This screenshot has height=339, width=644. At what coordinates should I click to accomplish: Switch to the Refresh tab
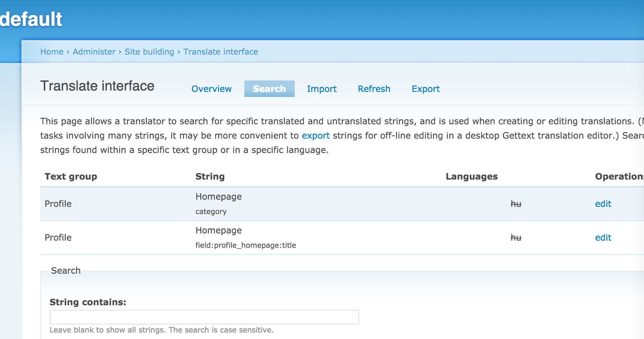coord(374,89)
